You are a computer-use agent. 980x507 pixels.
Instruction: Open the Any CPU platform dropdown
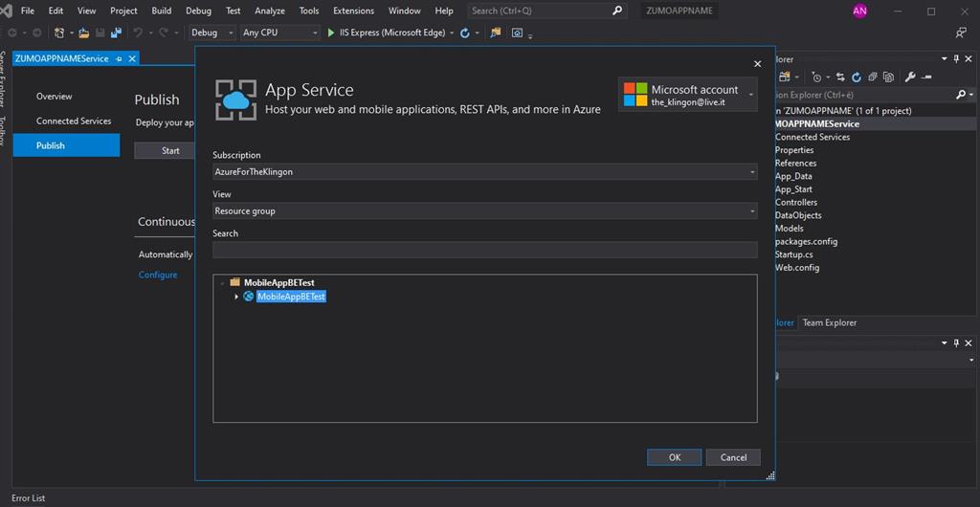280,33
